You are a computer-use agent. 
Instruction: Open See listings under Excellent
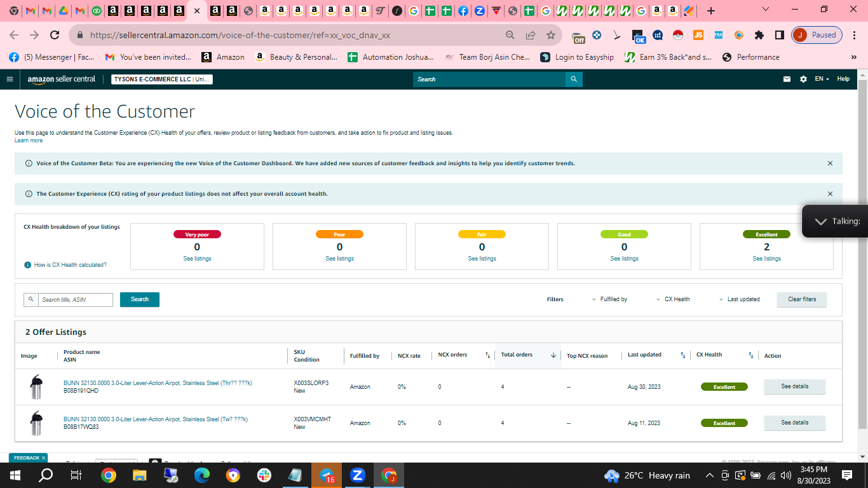coord(767,259)
